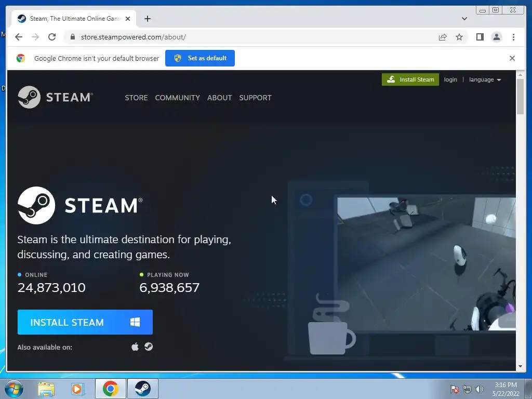
Task: Open Chrome's three-dot menu
Action: 513,37
